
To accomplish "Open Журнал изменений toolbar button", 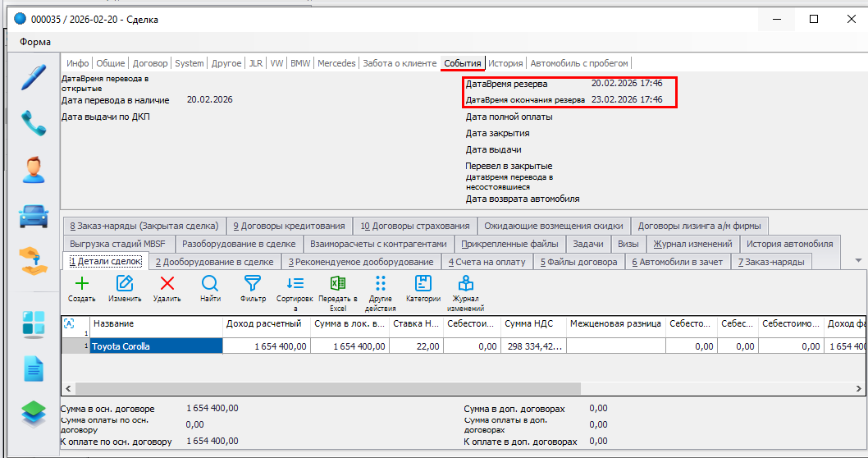I will tap(466, 284).
